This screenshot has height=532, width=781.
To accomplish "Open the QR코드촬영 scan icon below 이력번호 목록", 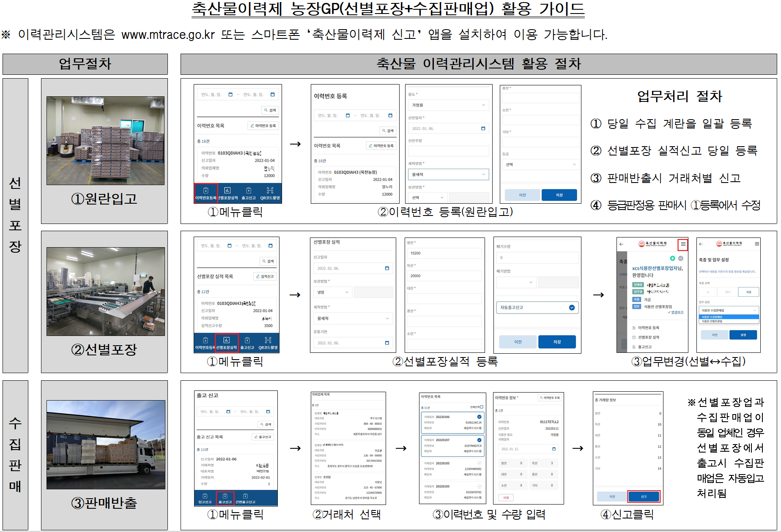I will point(270,191).
